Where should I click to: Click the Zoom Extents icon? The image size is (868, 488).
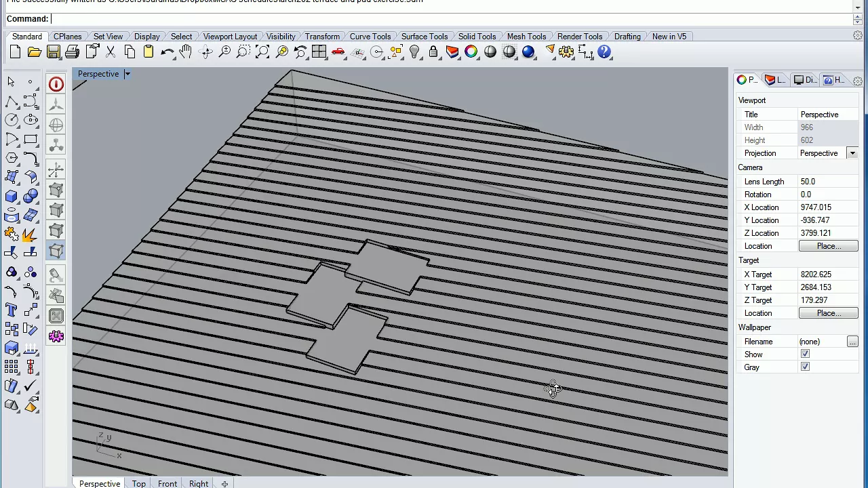coord(262,52)
